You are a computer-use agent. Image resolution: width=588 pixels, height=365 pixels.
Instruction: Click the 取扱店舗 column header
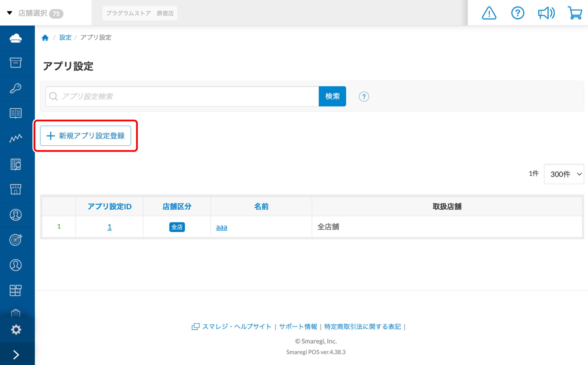tap(447, 206)
